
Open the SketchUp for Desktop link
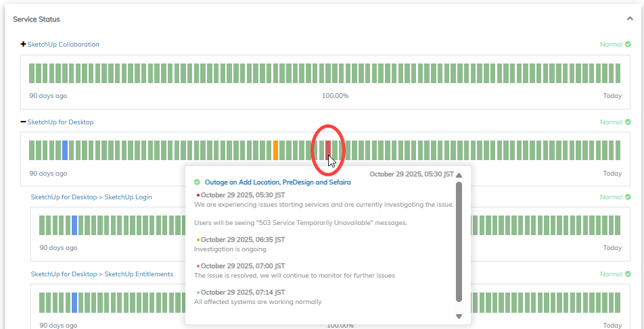tap(60, 122)
